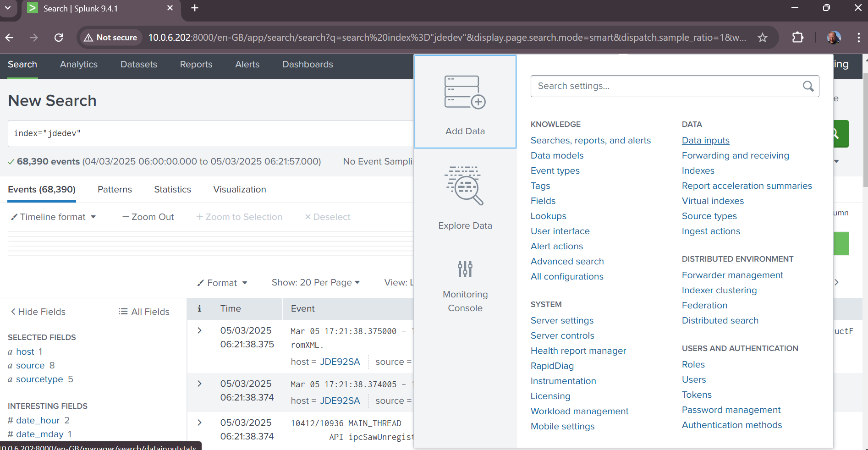Open the Show: 20 Per Page dropdown

pos(315,283)
